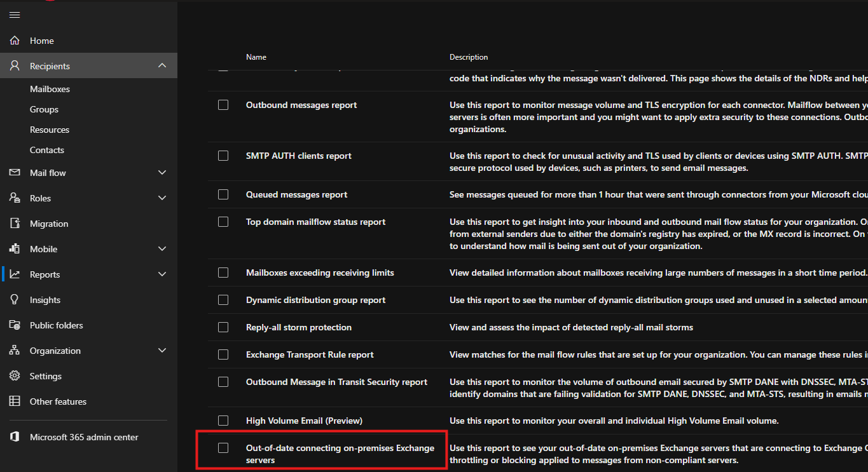Click the Home house icon
This screenshot has height=472, width=868.
pos(15,41)
